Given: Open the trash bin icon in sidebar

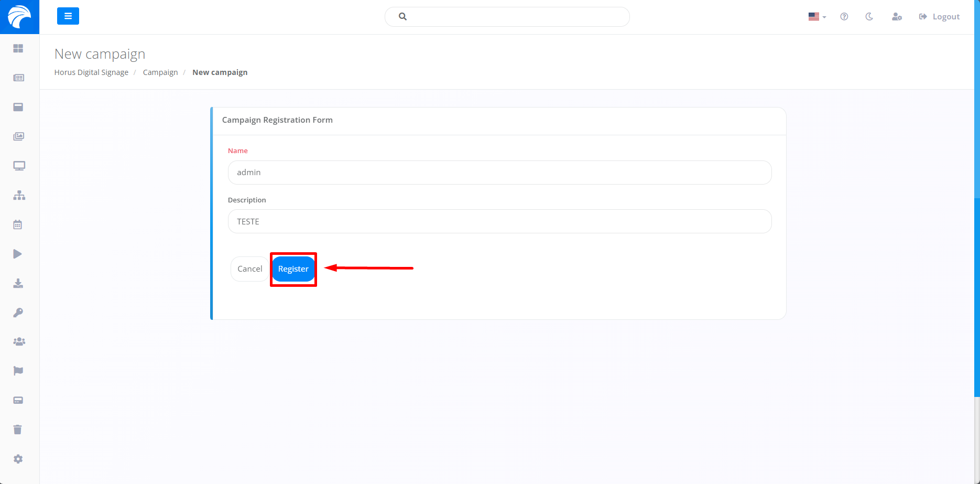Looking at the screenshot, I should [x=18, y=429].
